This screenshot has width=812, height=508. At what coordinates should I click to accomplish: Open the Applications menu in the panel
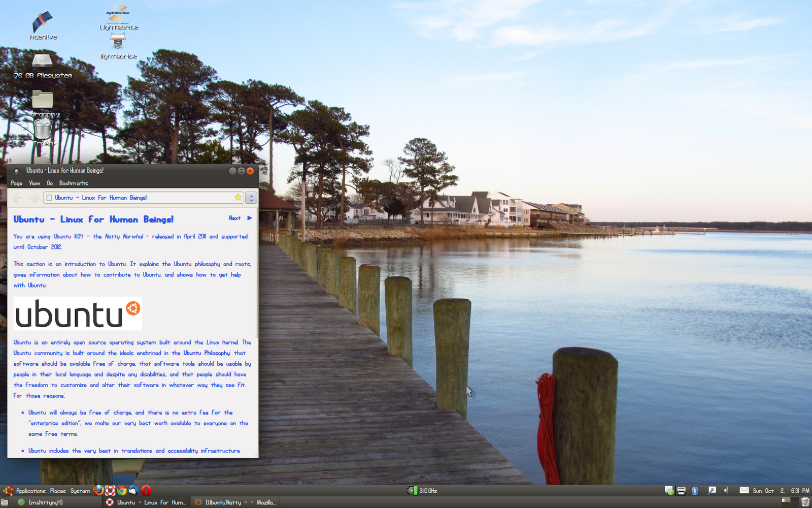(x=30, y=491)
